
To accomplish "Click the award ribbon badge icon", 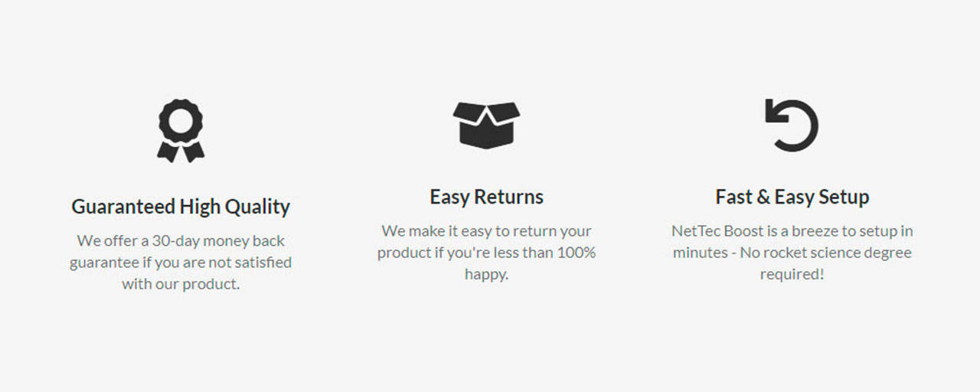I will pos(181,130).
